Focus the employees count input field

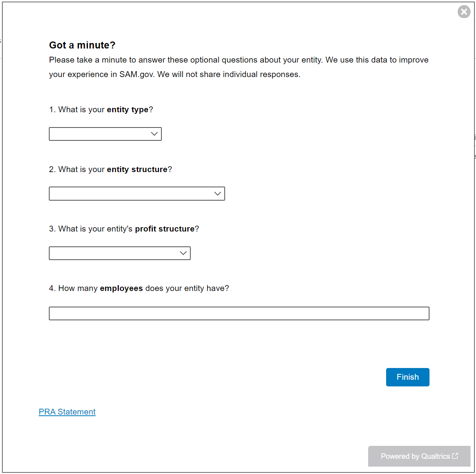click(x=239, y=314)
